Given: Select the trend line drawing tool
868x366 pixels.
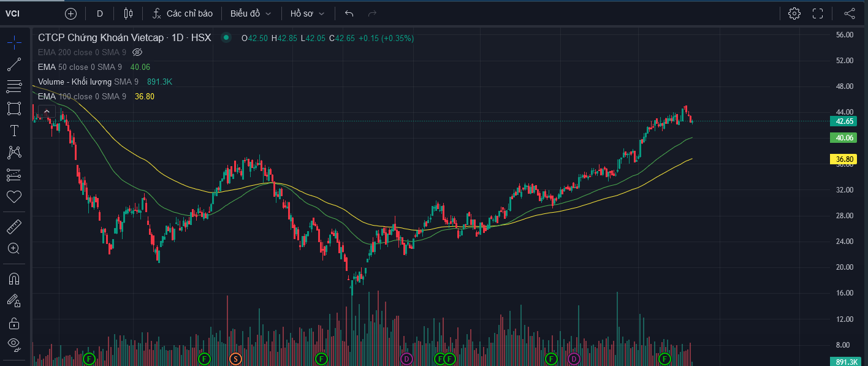Looking at the screenshot, I should 13,64.
